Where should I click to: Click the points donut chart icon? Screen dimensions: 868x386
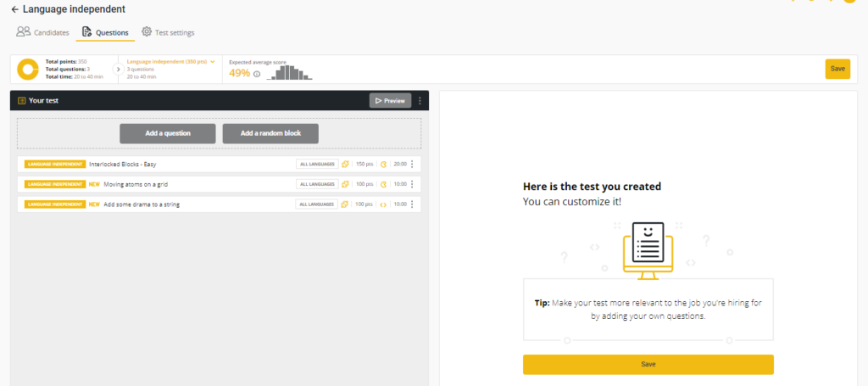point(28,70)
